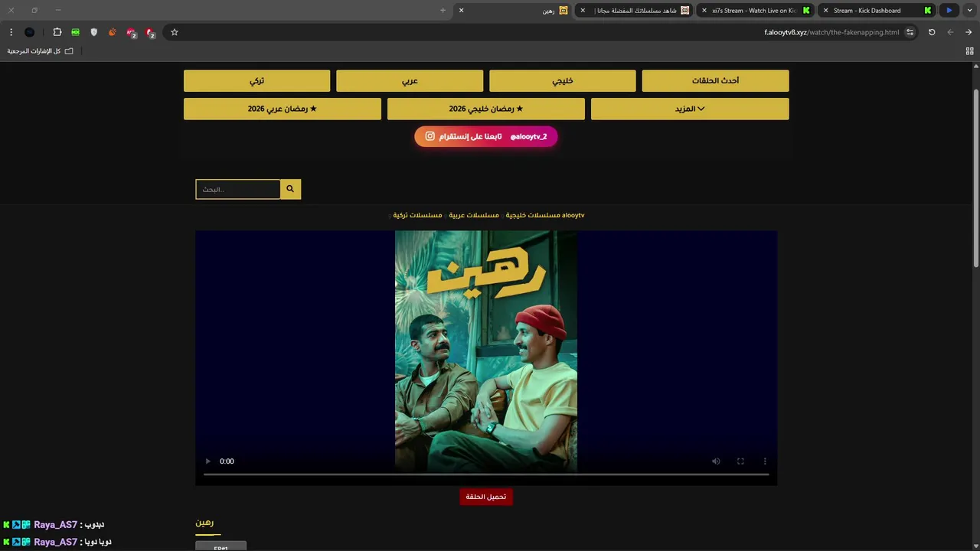Viewport: 980px width, 551px height.
Task: Bookmark this page with the star icon
Action: click(x=175, y=32)
